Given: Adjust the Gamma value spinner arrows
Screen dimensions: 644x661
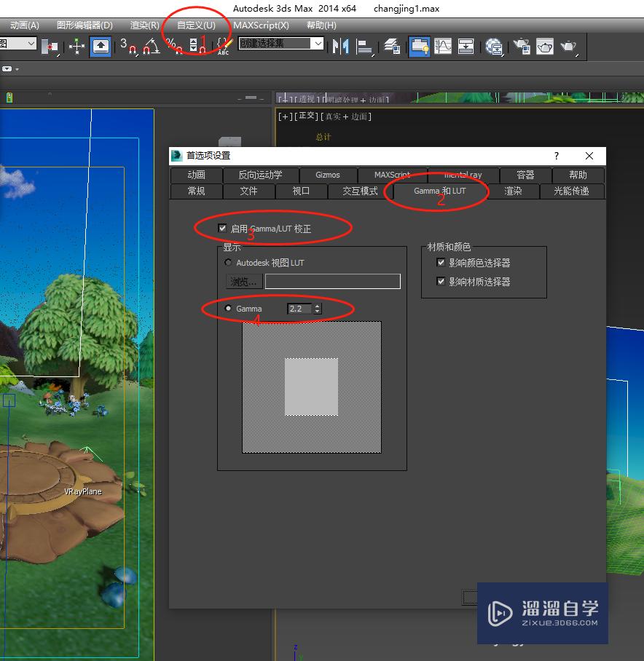Looking at the screenshot, I should pos(318,309).
